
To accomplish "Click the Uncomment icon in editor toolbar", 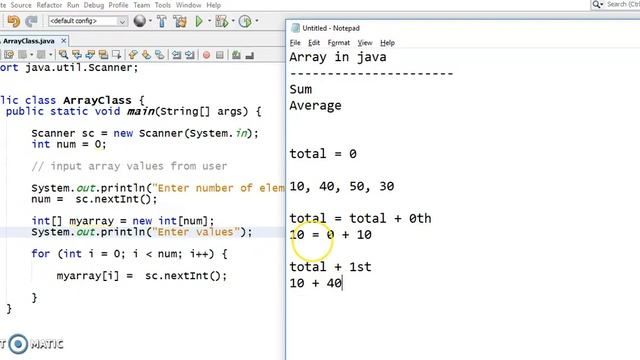I will 250,55.
